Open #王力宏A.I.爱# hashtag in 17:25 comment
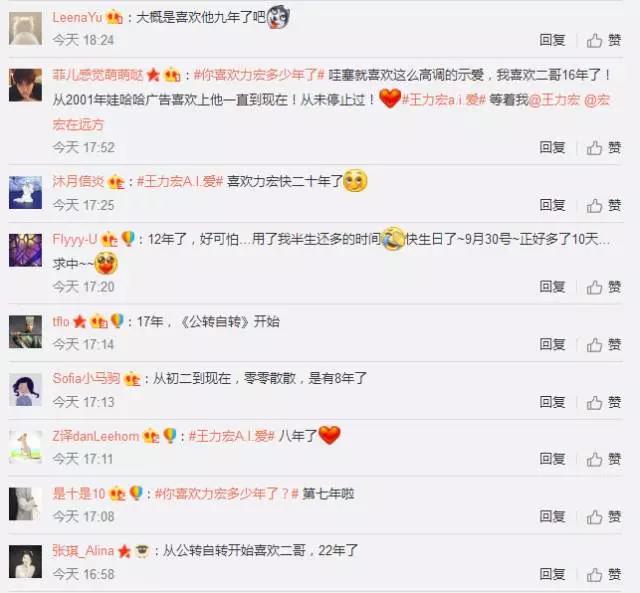This screenshot has height=593, width=640. (180, 181)
